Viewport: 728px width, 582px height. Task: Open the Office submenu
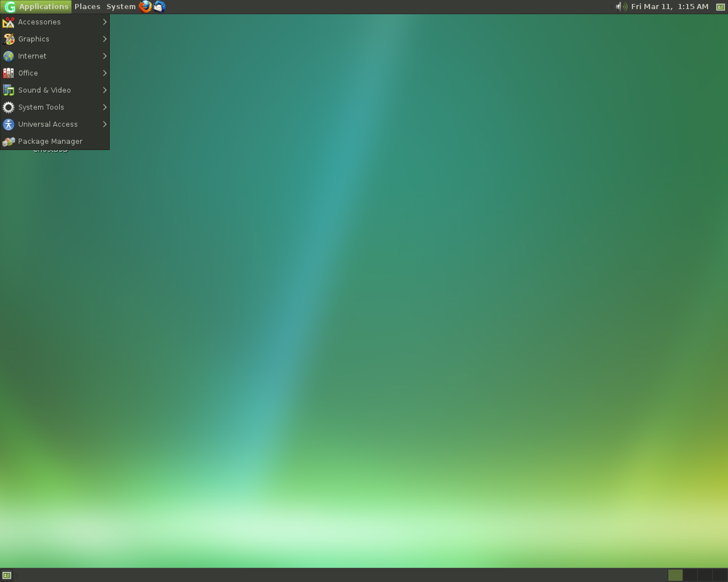[x=55, y=73]
